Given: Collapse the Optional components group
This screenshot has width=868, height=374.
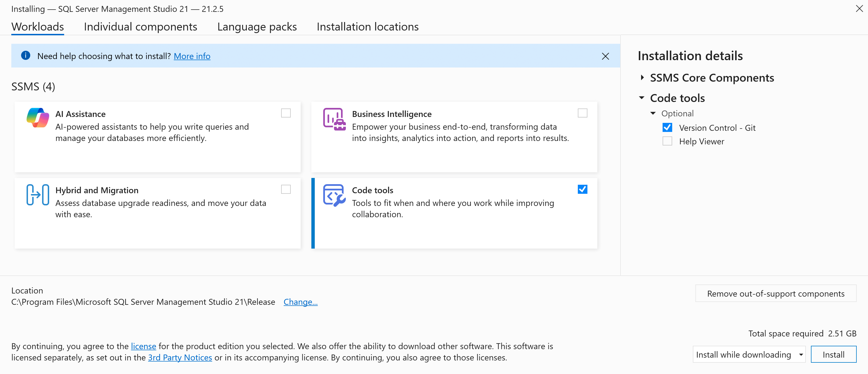Looking at the screenshot, I should 653,113.
